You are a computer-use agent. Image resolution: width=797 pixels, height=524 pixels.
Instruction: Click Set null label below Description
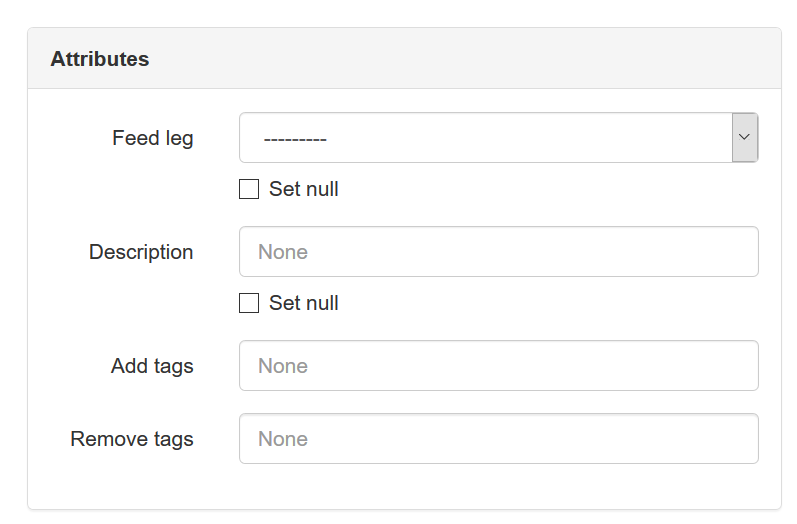304,303
